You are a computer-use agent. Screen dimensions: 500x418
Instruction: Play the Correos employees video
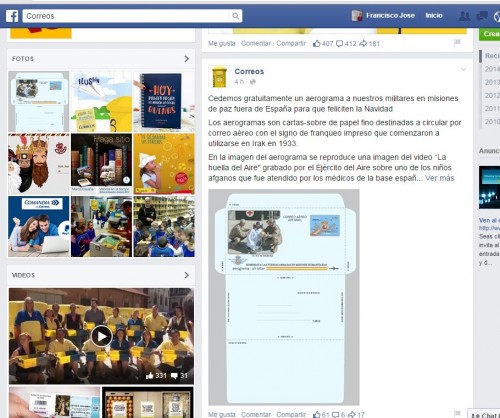click(x=101, y=336)
